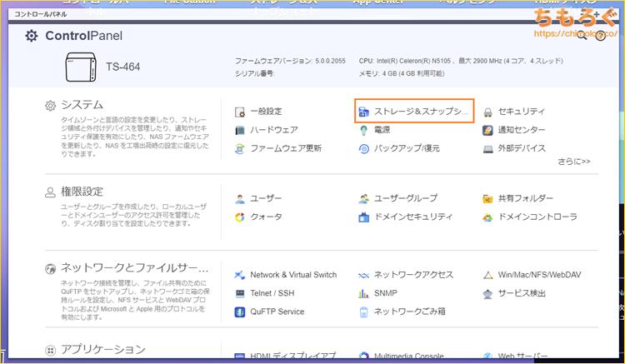Open the ドメインセキュリティ icon
Viewport: 625px width, 364px height.
(x=363, y=217)
